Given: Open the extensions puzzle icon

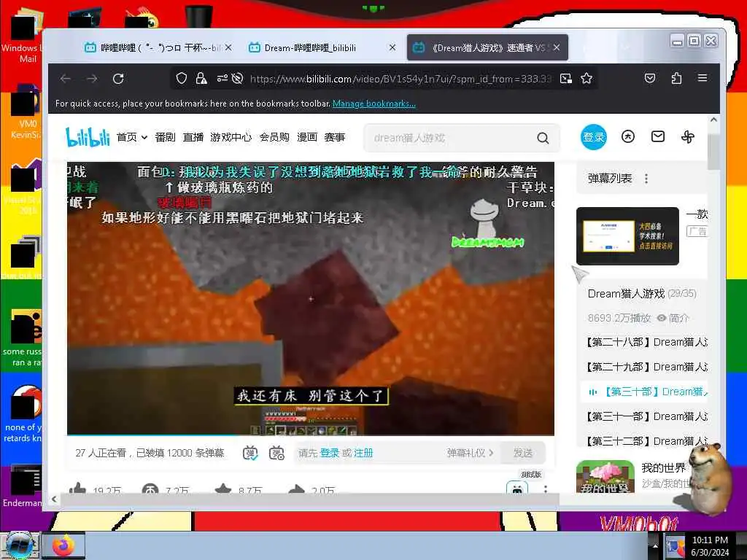Looking at the screenshot, I should [x=676, y=78].
